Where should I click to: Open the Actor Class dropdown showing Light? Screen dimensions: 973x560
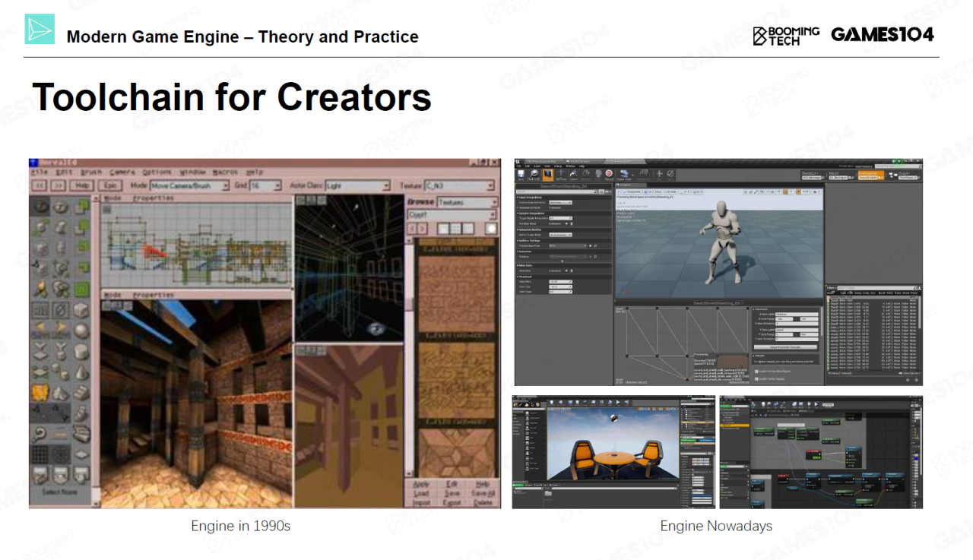coord(357,185)
